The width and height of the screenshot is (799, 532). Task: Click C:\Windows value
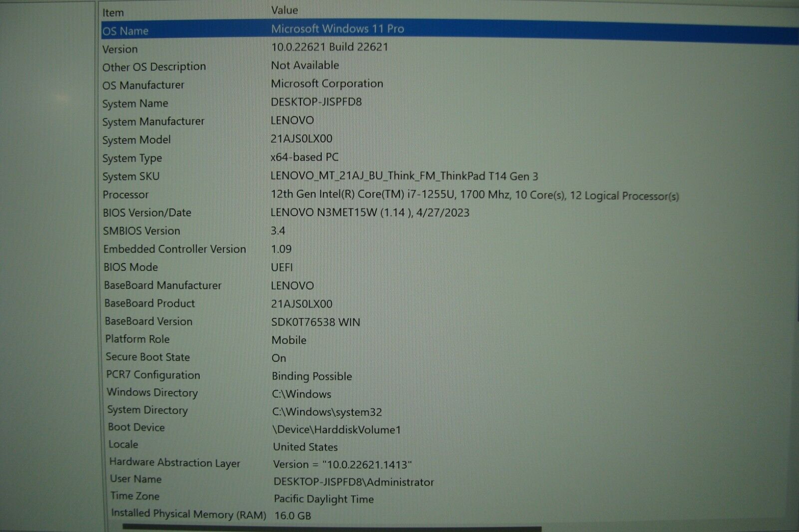point(302,394)
